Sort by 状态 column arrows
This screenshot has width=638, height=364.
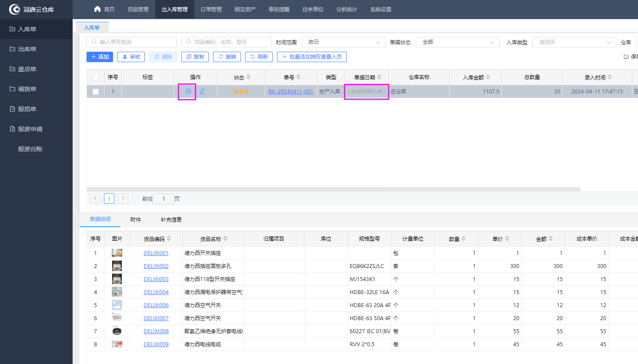point(248,77)
